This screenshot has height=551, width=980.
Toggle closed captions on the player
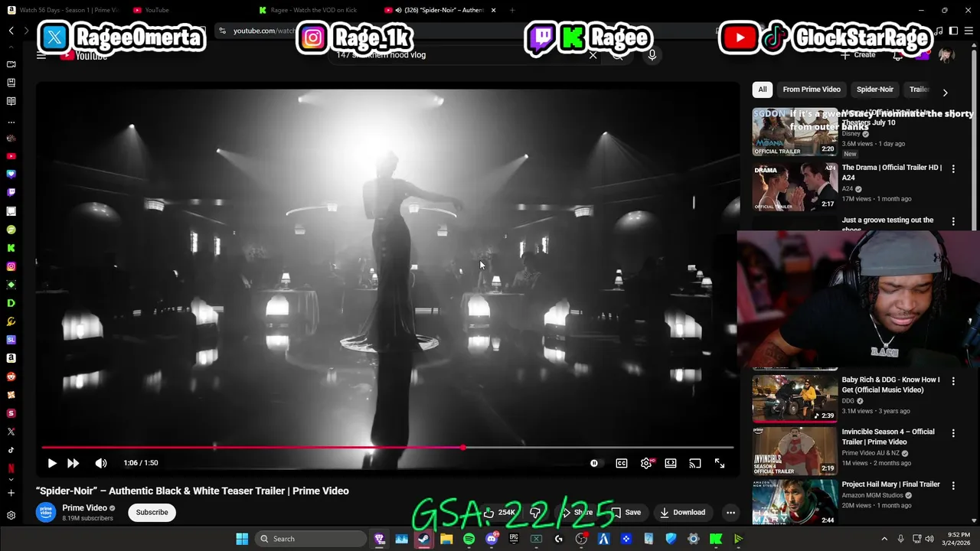tap(622, 463)
